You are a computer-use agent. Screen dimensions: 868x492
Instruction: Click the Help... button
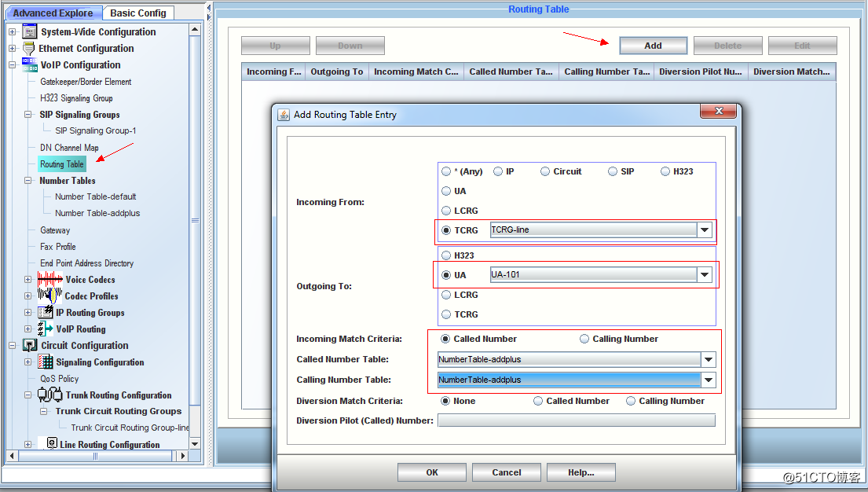(580, 472)
